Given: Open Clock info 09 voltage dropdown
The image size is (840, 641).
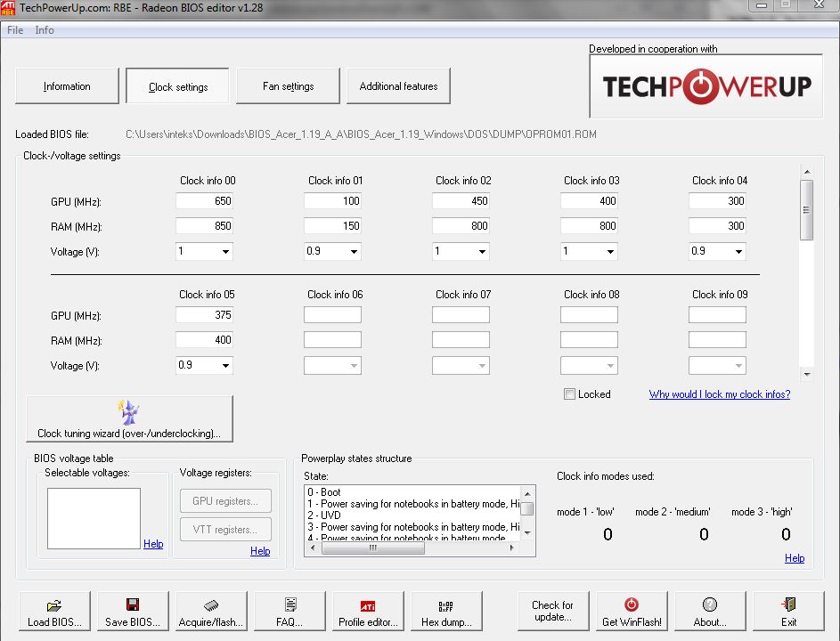Looking at the screenshot, I should (738, 366).
